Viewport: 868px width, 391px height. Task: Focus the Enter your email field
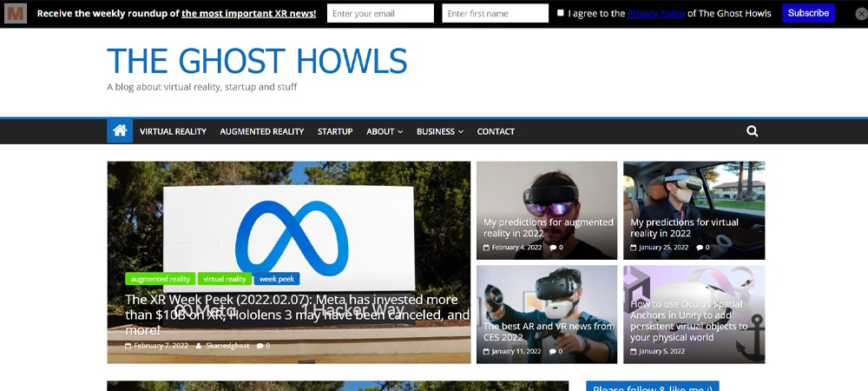tap(380, 13)
